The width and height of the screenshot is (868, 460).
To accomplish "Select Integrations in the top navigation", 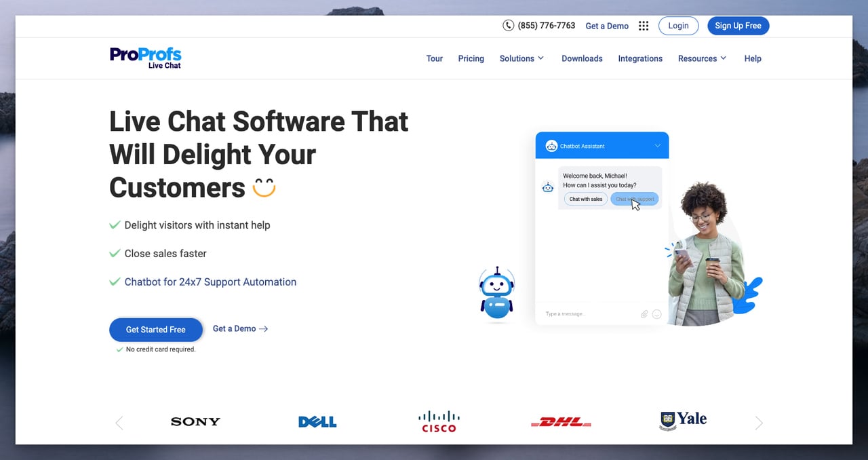I will pos(639,58).
